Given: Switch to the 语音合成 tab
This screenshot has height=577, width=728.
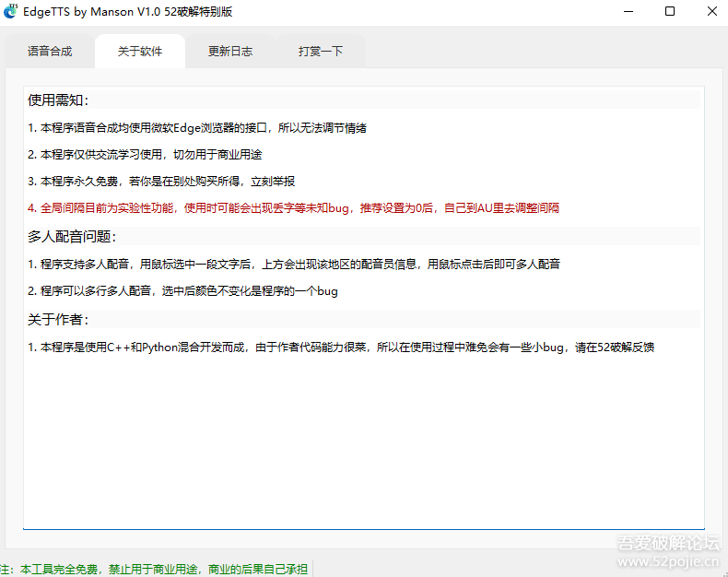Looking at the screenshot, I should [x=50, y=51].
